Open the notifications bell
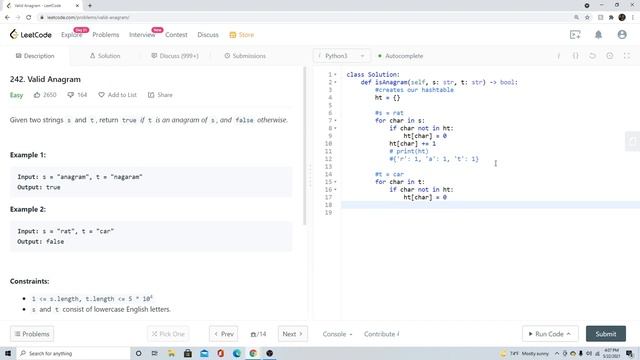The image size is (640, 360). [x=598, y=35]
